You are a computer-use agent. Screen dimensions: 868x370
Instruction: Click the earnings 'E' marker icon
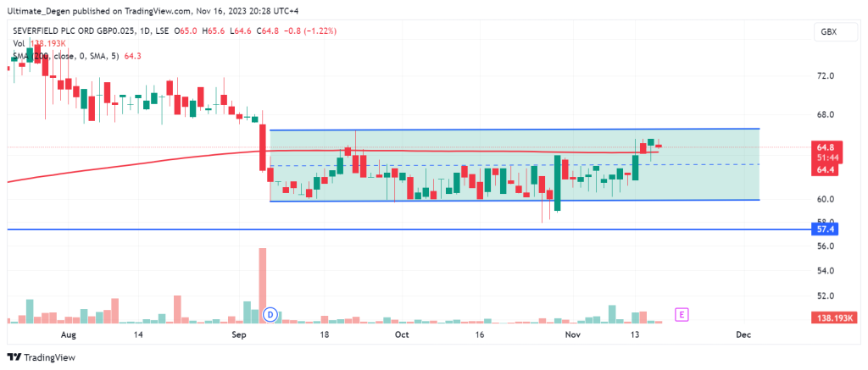tap(681, 314)
